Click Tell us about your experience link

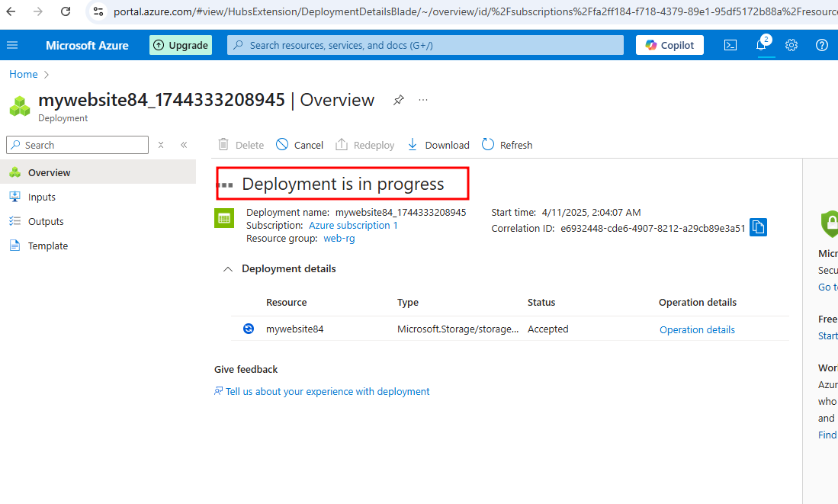coord(328,392)
